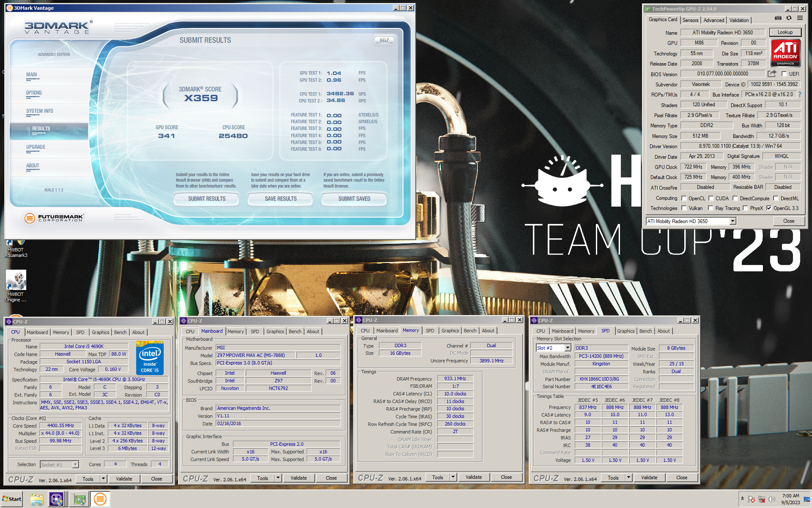Expand Tools arrow in CPU-Z SPD window
The image size is (812, 508).
628,478
